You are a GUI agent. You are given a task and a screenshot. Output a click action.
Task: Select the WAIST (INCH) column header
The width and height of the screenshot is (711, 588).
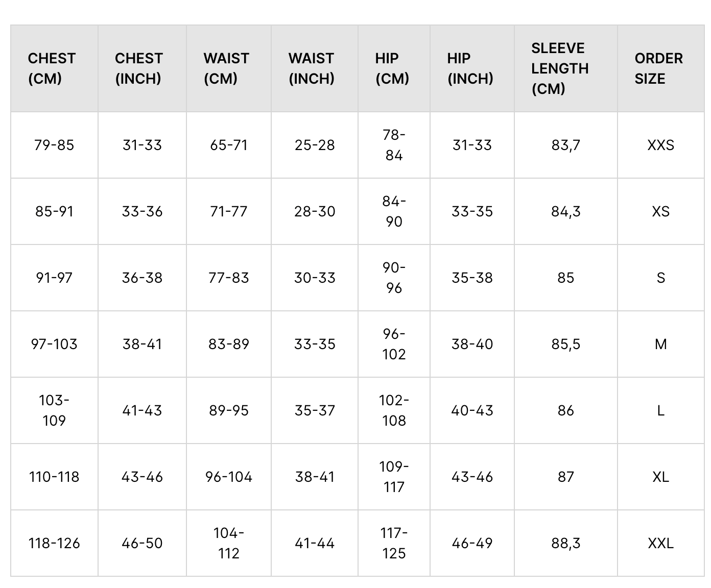point(311,68)
